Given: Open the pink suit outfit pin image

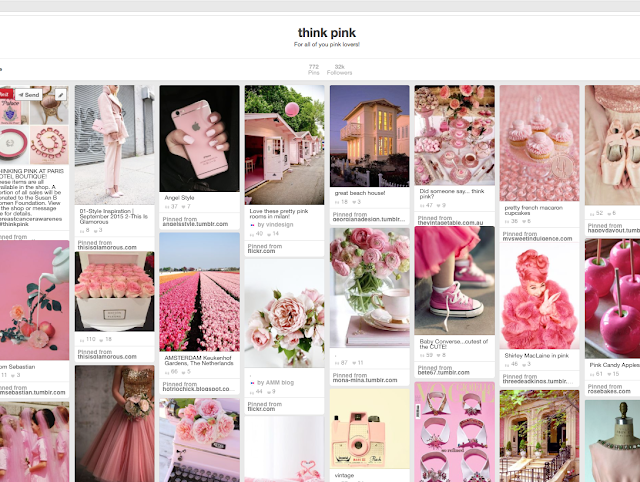Looking at the screenshot, I should click(115, 145).
